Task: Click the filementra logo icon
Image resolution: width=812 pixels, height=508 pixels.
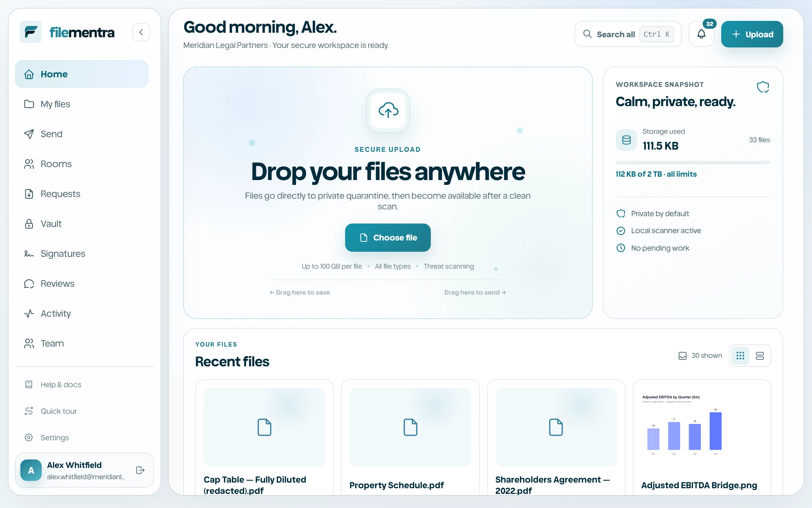Action: coord(30,32)
